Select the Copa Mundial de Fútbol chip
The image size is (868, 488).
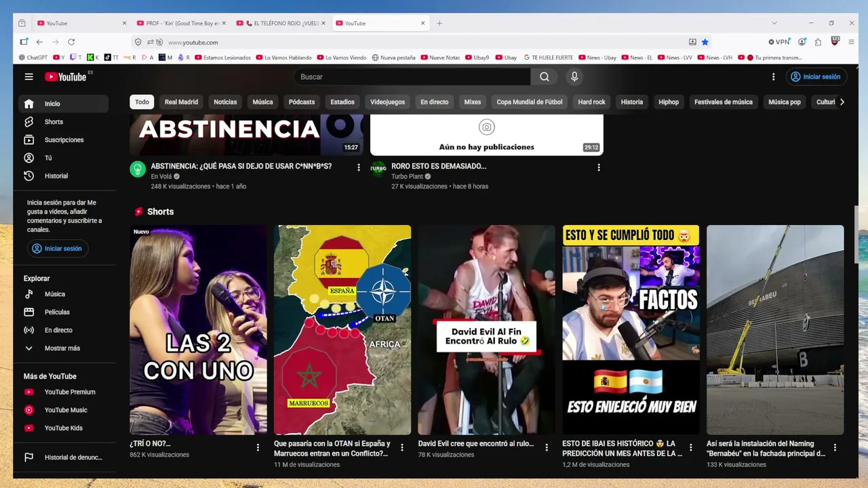point(530,102)
